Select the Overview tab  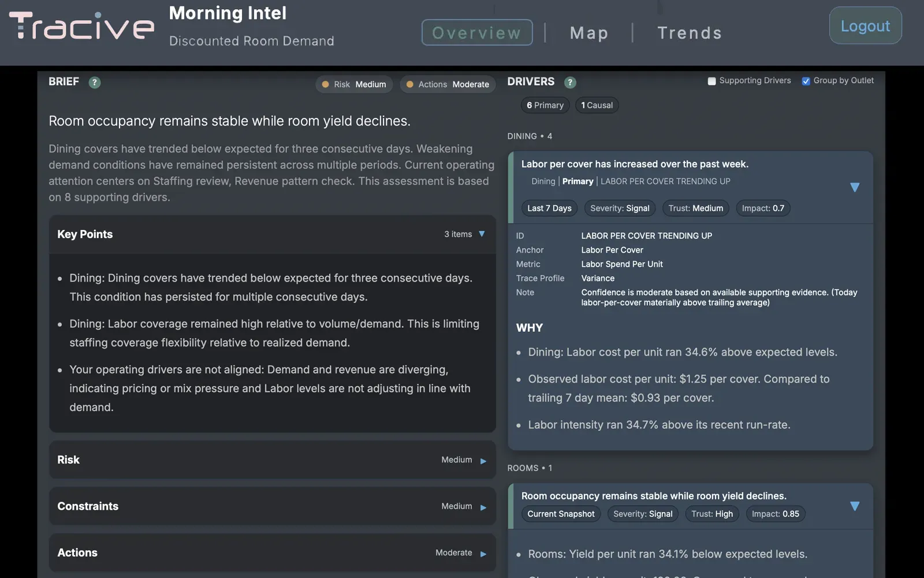(x=477, y=32)
